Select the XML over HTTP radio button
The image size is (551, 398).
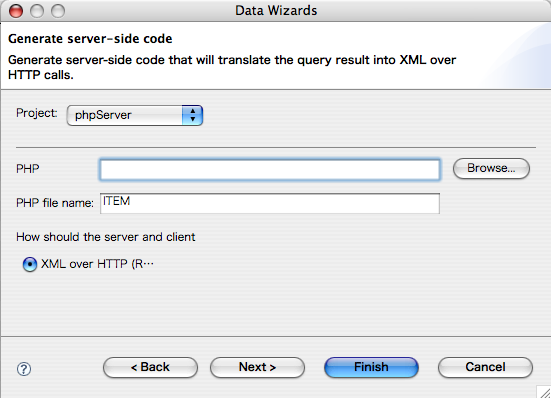(x=30, y=264)
